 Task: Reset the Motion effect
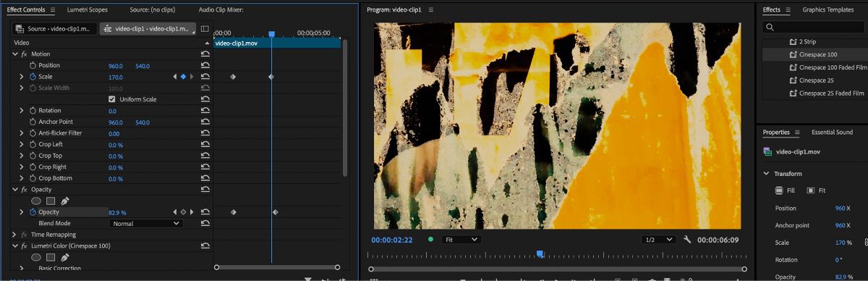tap(205, 54)
